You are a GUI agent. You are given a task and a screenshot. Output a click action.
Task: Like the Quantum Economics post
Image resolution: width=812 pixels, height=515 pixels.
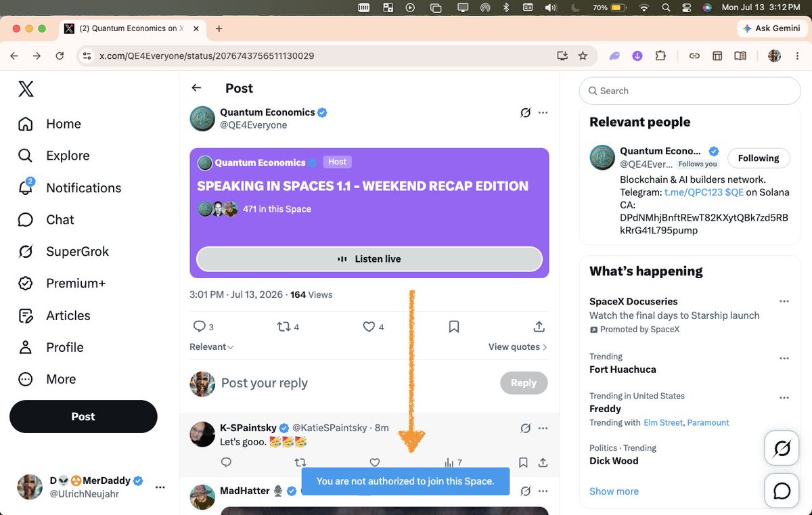[x=369, y=327]
